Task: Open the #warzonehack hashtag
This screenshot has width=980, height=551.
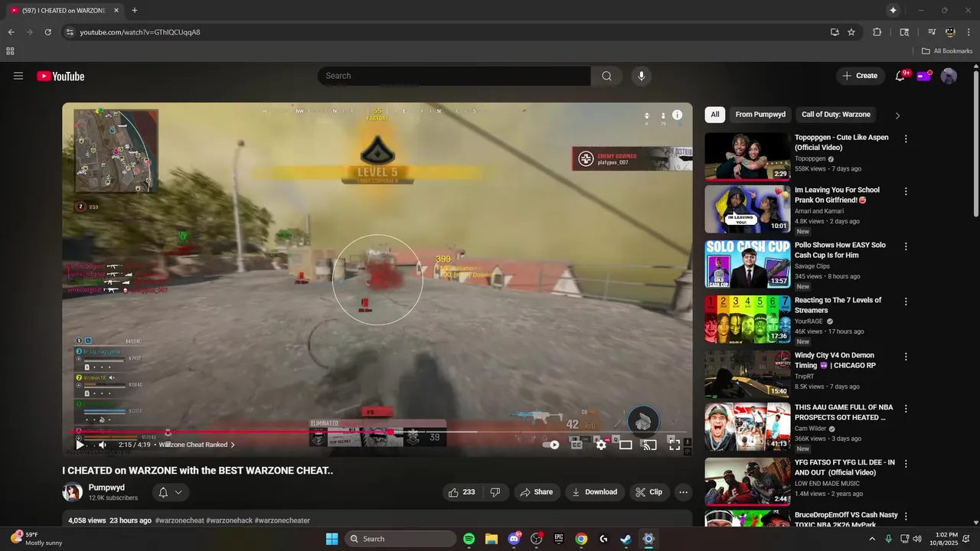Action: 229,520
